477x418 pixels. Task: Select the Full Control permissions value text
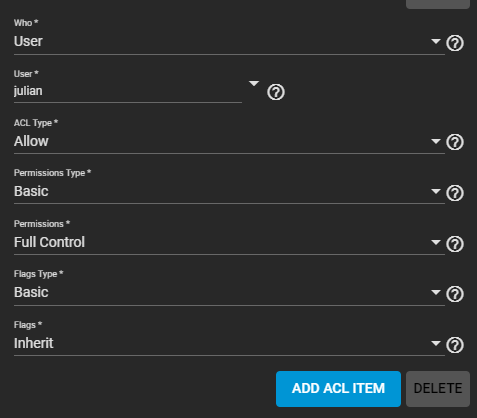[49, 242]
